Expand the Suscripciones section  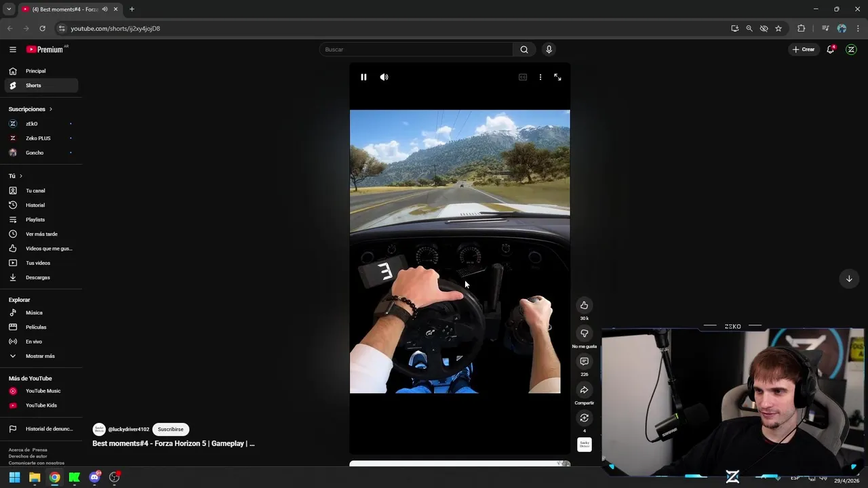pyautogui.click(x=31, y=109)
